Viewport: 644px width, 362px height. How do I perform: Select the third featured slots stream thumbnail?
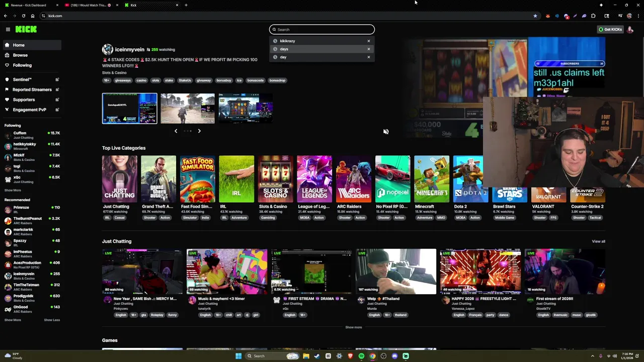(246, 108)
